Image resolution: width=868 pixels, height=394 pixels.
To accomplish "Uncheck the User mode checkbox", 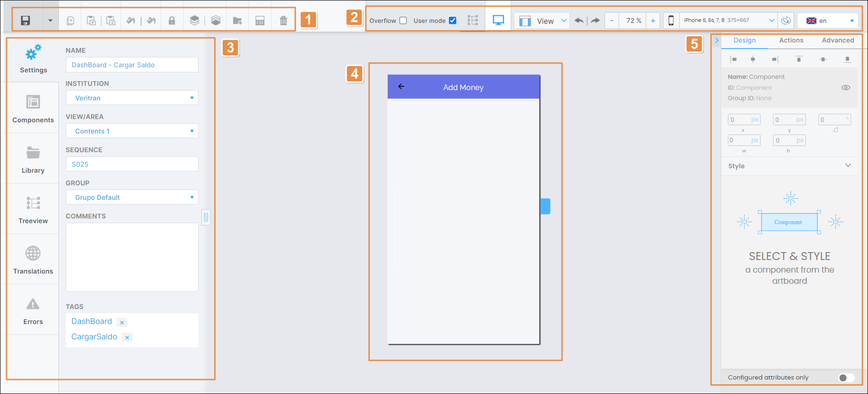I will [452, 21].
